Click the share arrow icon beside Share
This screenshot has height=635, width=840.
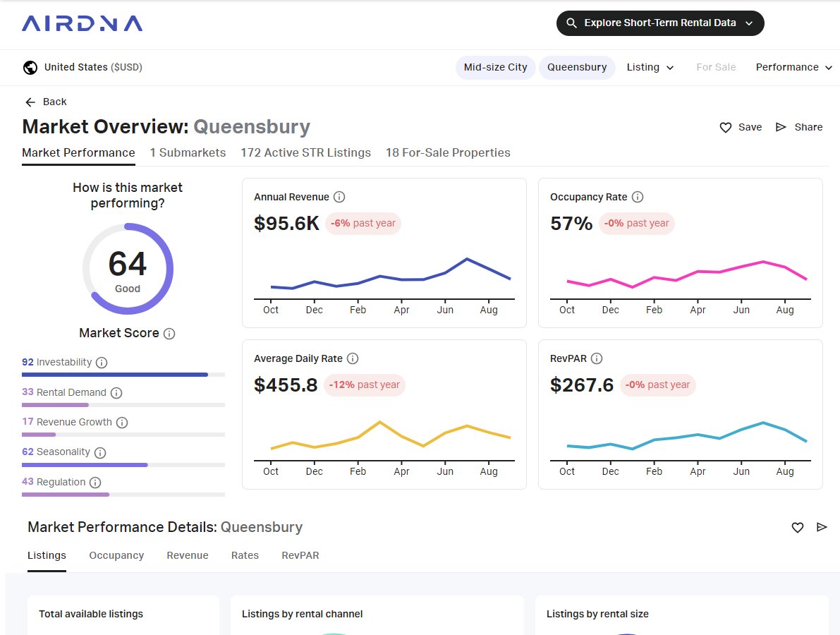781,127
